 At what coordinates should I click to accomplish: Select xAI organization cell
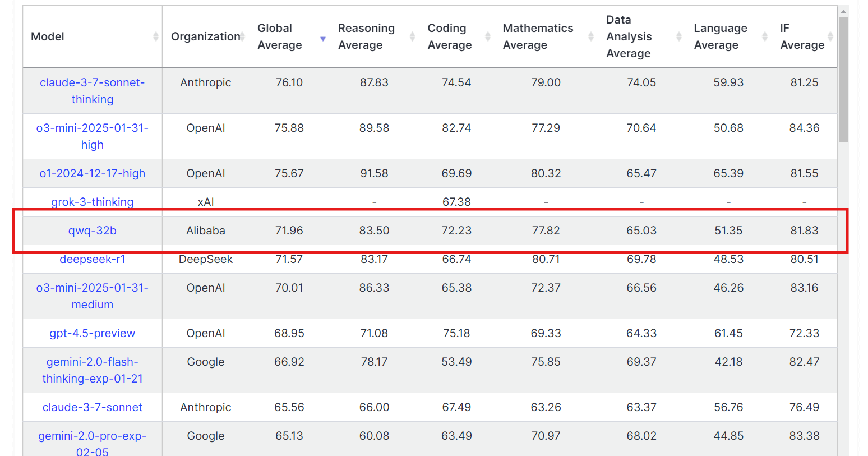(x=206, y=202)
